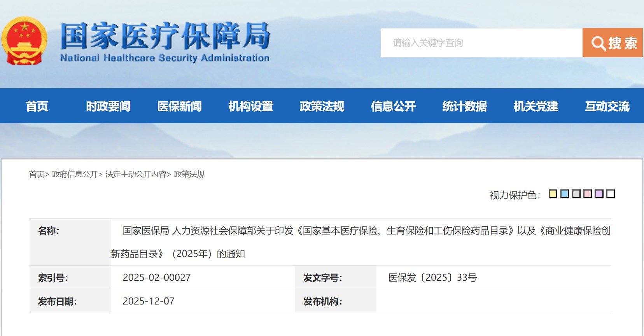Viewport: 644px width, 336px height.
Task: Select the blue eye-protection color swatch
Action: point(565,194)
